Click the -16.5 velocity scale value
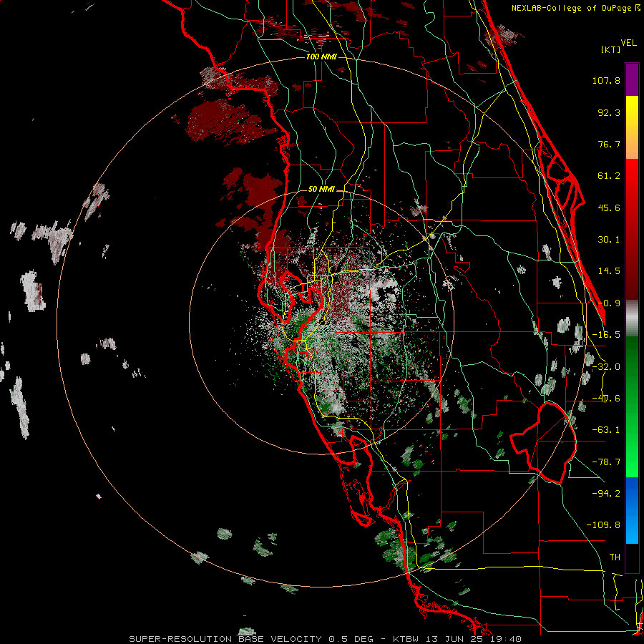The height and width of the screenshot is (644, 644). click(x=606, y=335)
